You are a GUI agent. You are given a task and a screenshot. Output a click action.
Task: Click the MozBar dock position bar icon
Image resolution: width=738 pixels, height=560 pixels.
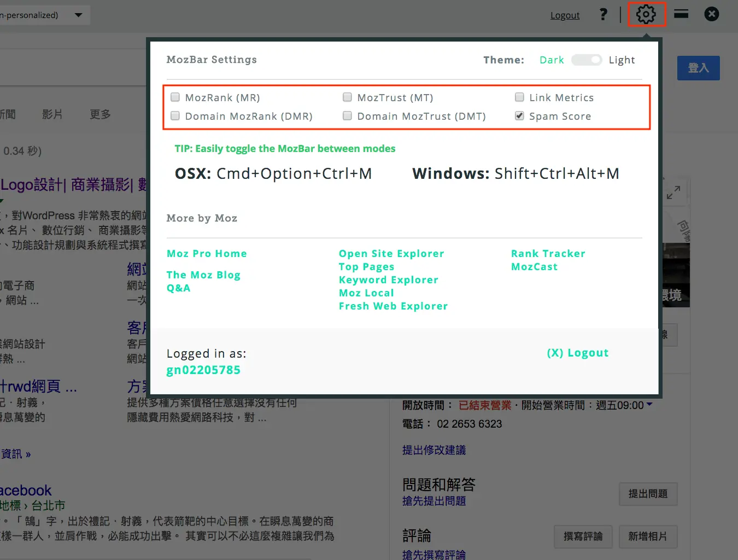tap(681, 14)
